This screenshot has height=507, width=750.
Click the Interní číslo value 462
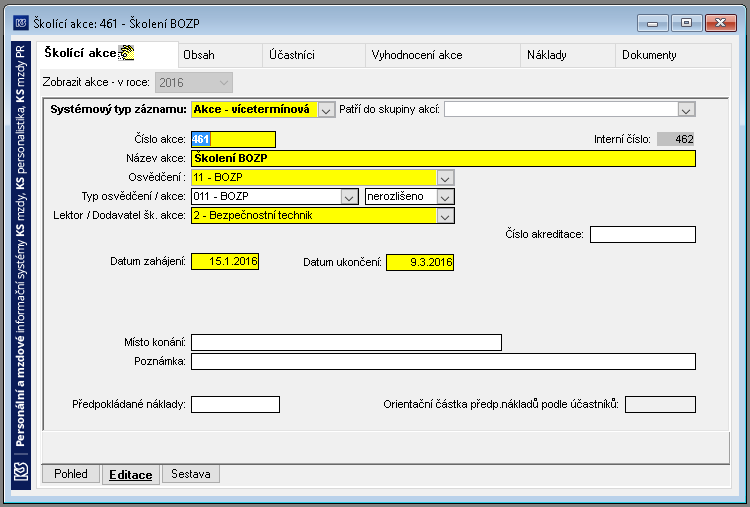[675, 139]
